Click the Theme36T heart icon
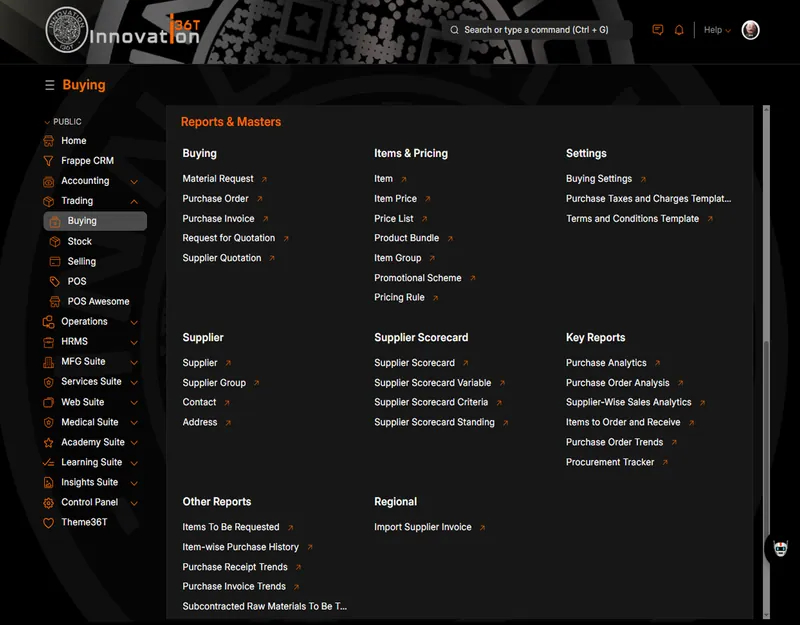This screenshot has height=625, width=800. pos(48,523)
